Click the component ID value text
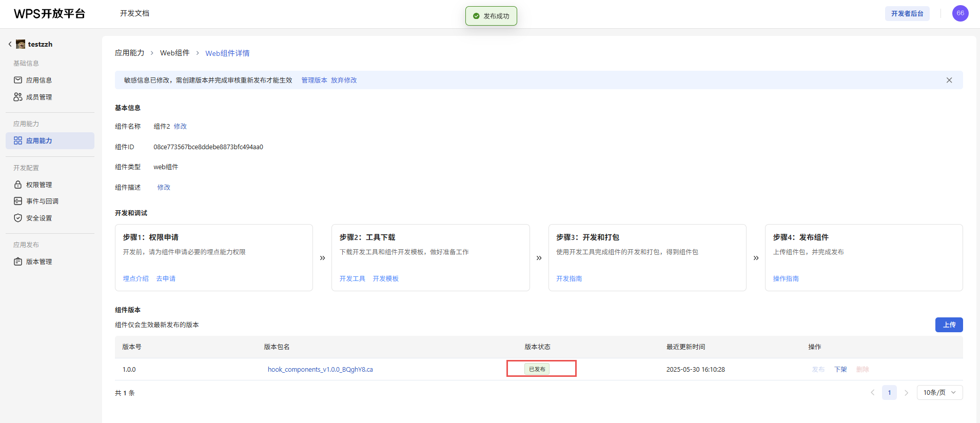The width and height of the screenshot is (980, 423). 208,147
